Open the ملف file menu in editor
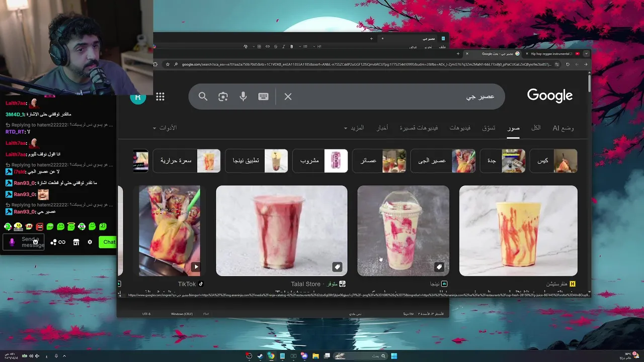The width and height of the screenshot is (644, 362). point(443,47)
